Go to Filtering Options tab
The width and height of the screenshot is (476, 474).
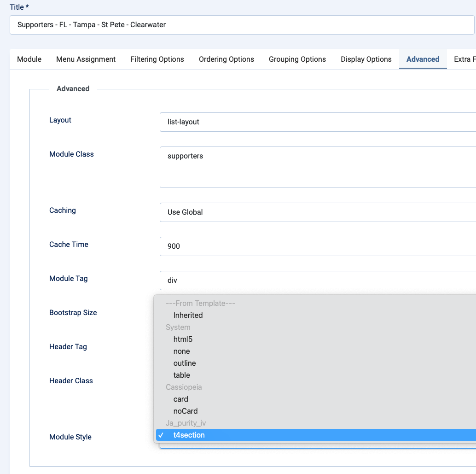pyautogui.click(x=157, y=59)
